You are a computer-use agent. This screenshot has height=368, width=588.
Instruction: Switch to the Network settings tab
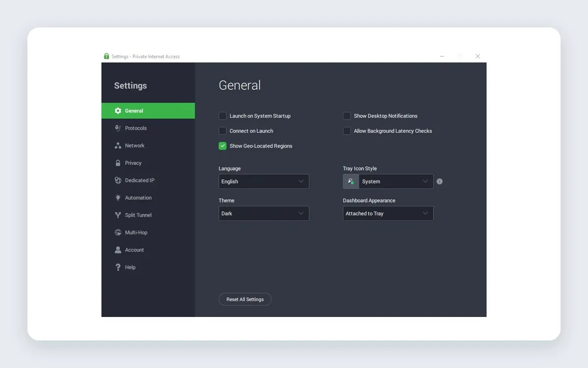point(148,146)
